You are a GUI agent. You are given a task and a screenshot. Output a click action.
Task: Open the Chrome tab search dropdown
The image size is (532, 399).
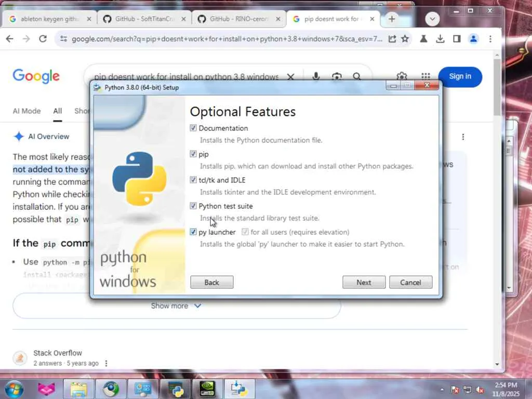coord(432,19)
